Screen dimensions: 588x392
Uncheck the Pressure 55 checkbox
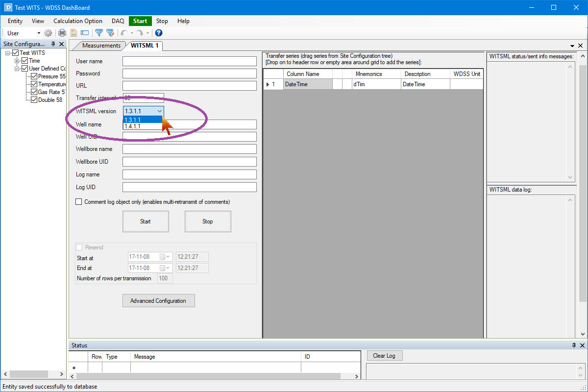(34, 76)
